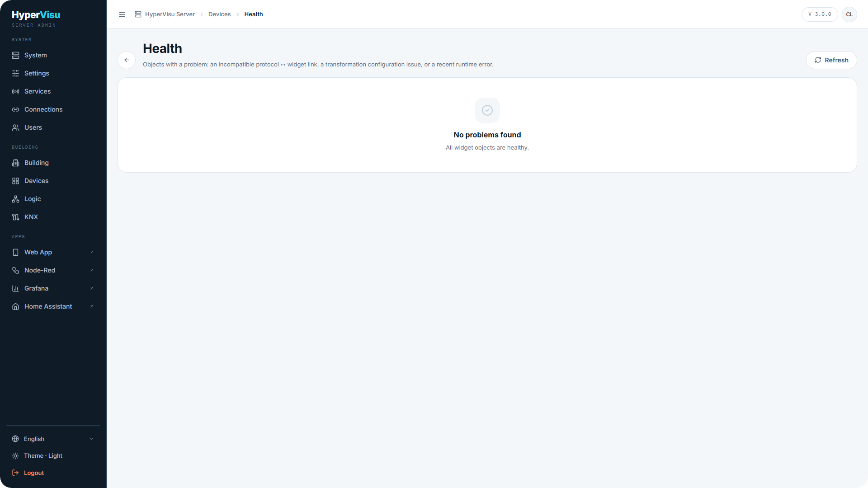Refresh the health status

pos(831,60)
